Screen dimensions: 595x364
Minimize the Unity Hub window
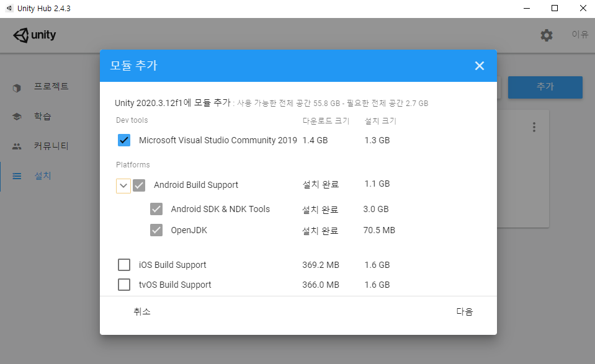tap(526, 8)
